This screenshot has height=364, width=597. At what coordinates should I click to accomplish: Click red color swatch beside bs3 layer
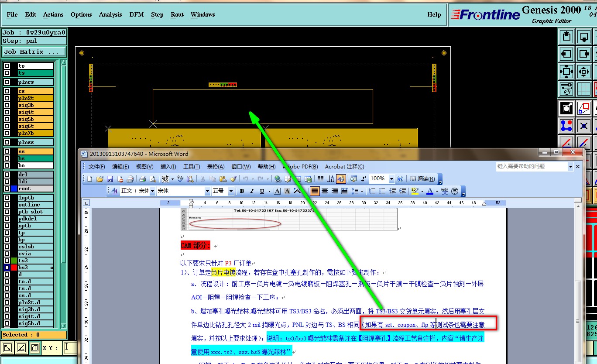tap(14, 268)
